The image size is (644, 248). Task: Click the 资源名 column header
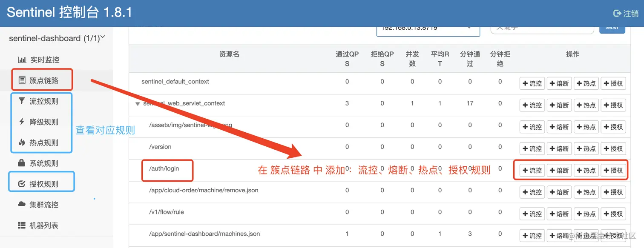click(x=229, y=54)
